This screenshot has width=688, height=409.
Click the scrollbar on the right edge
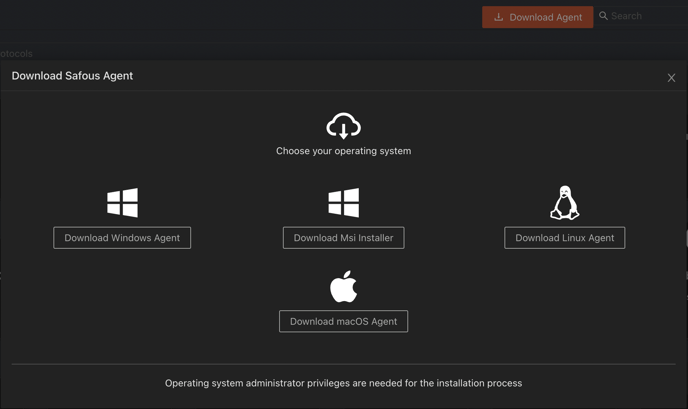pos(686,238)
